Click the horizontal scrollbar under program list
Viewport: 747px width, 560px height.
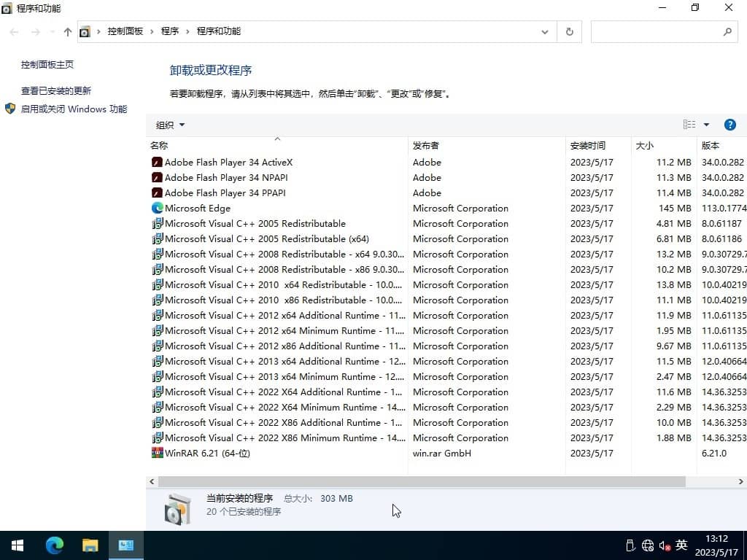tap(422, 482)
